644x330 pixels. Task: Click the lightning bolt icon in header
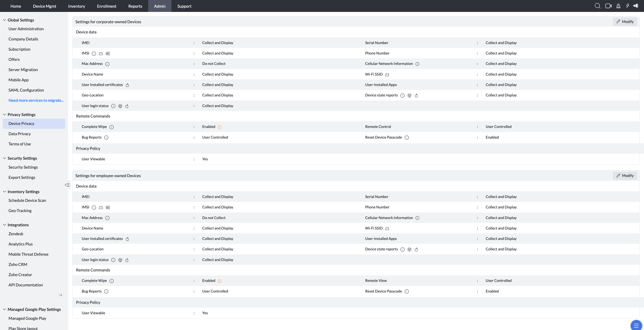pyautogui.click(x=627, y=6)
